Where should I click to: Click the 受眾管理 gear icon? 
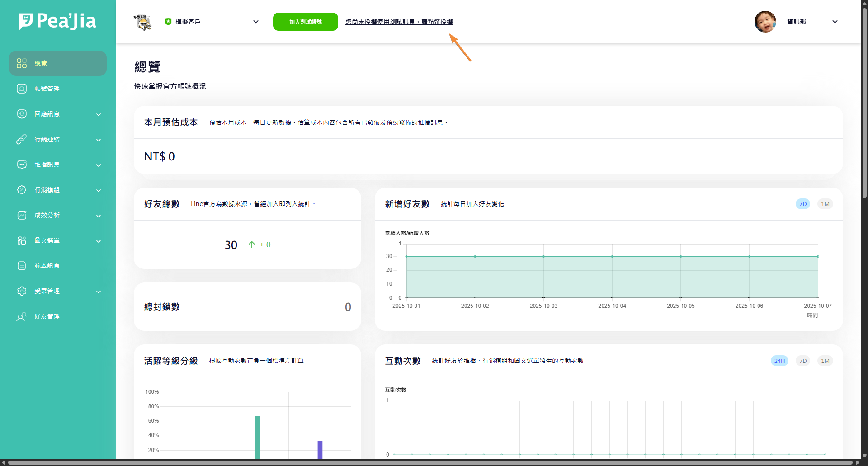(22, 291)
